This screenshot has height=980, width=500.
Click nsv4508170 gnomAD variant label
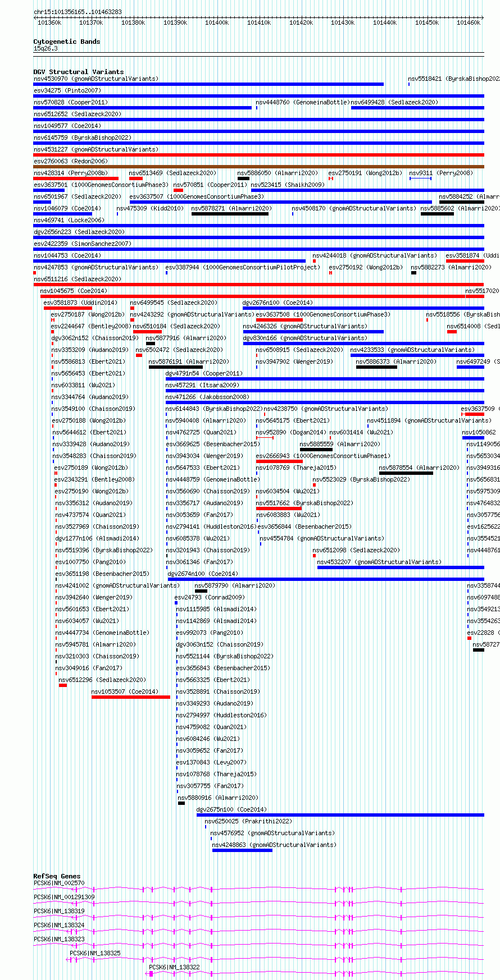click(x=354, y=208)
